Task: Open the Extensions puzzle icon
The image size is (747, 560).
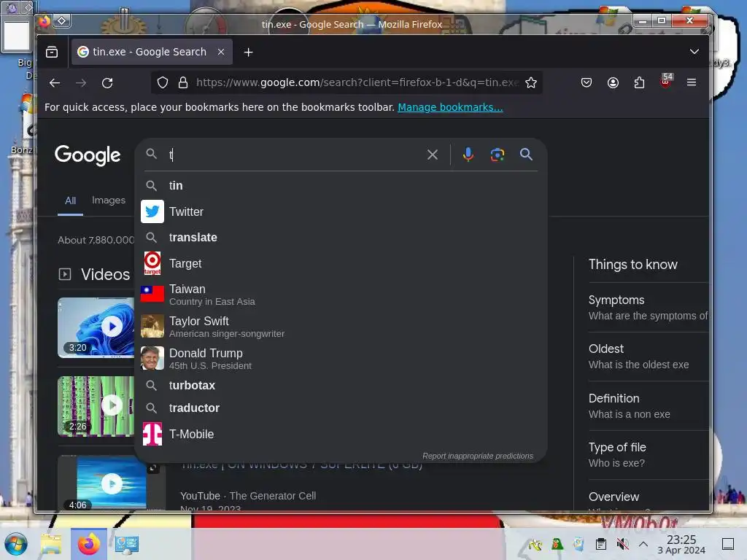Action: pyautogui.click(x=639, y=83)
